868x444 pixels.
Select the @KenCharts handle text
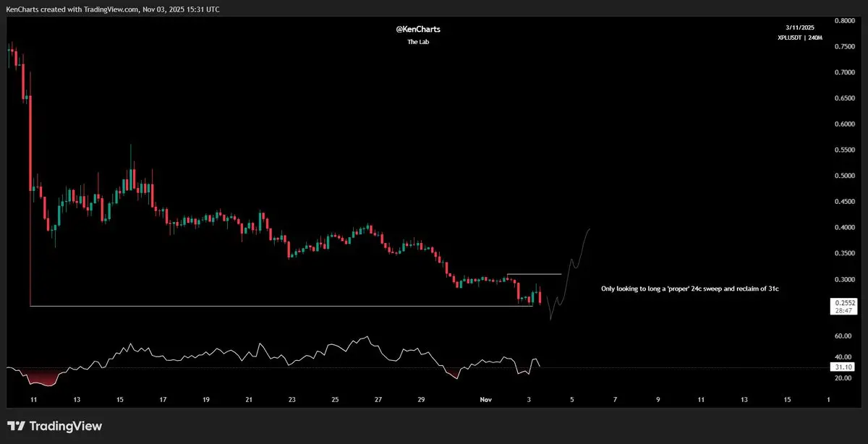(x=417, y=29)
